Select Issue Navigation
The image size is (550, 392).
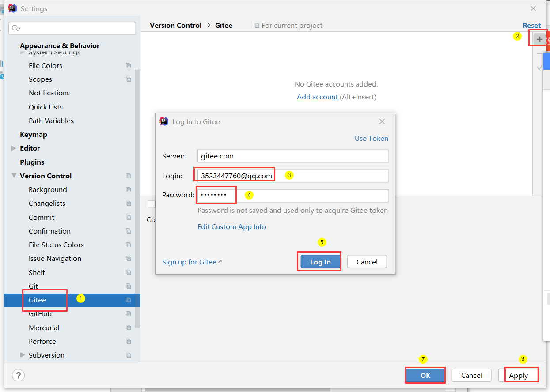55,259
